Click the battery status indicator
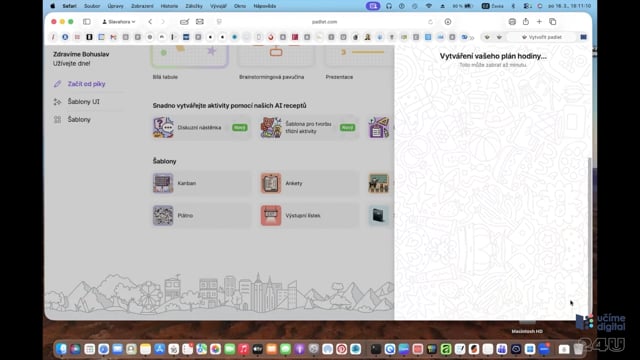The width and height of the screenshot is (640, 360). (x=463, y=6)
